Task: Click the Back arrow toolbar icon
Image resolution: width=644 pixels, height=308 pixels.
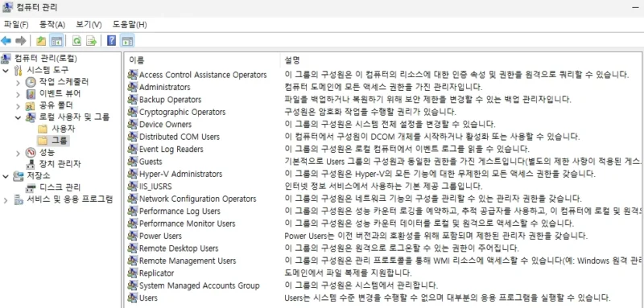Action: tap(6, 40)
